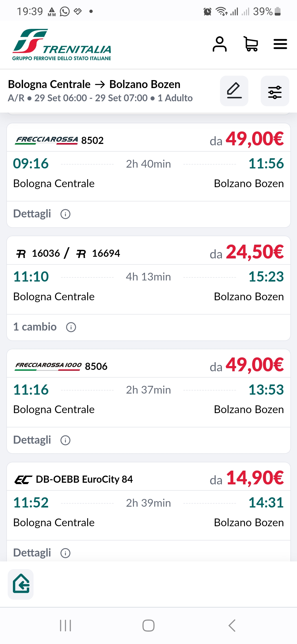
Task: Show Dettagli for EuroCity 84
Action: [x=42, y=553]
